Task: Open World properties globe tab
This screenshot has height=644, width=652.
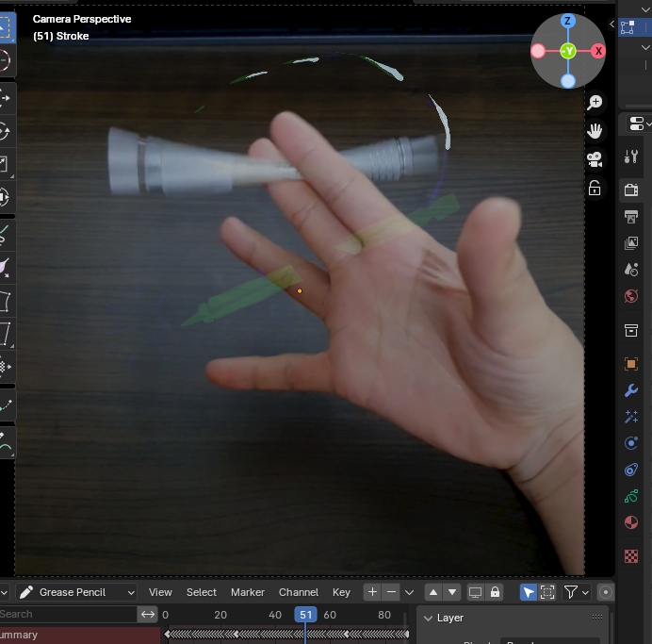Action: click(x=631, y=296)
